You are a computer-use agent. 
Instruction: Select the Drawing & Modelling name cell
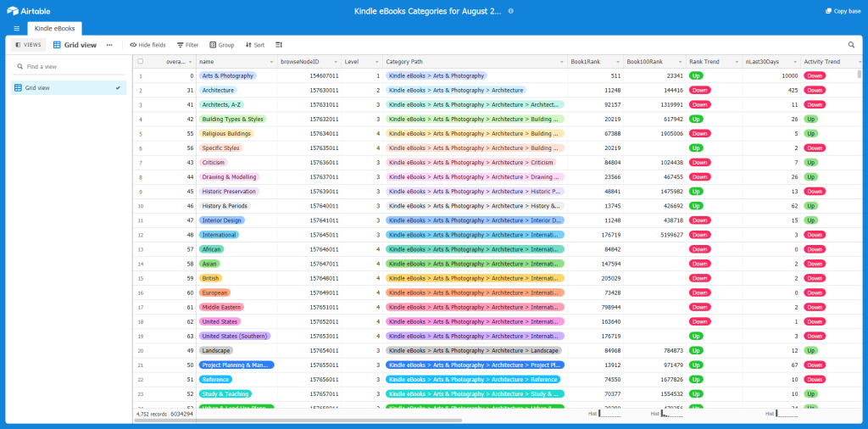(x=237, y=177)
